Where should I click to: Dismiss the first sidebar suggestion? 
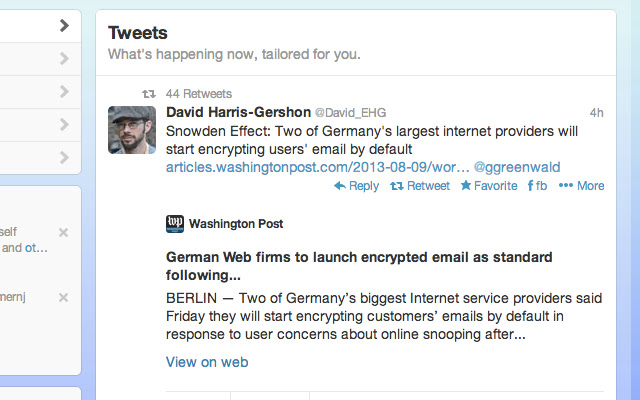pos(63,232)
